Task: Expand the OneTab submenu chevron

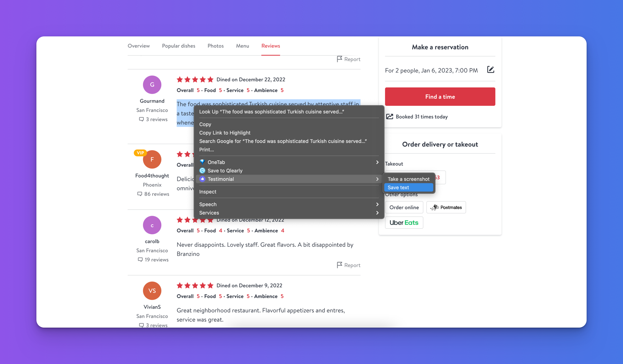Action: tap(377, 162)
